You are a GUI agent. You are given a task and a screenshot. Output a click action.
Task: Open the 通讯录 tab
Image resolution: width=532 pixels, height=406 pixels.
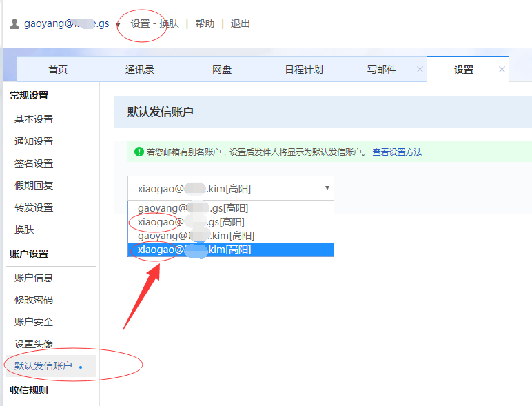point(140,70)
